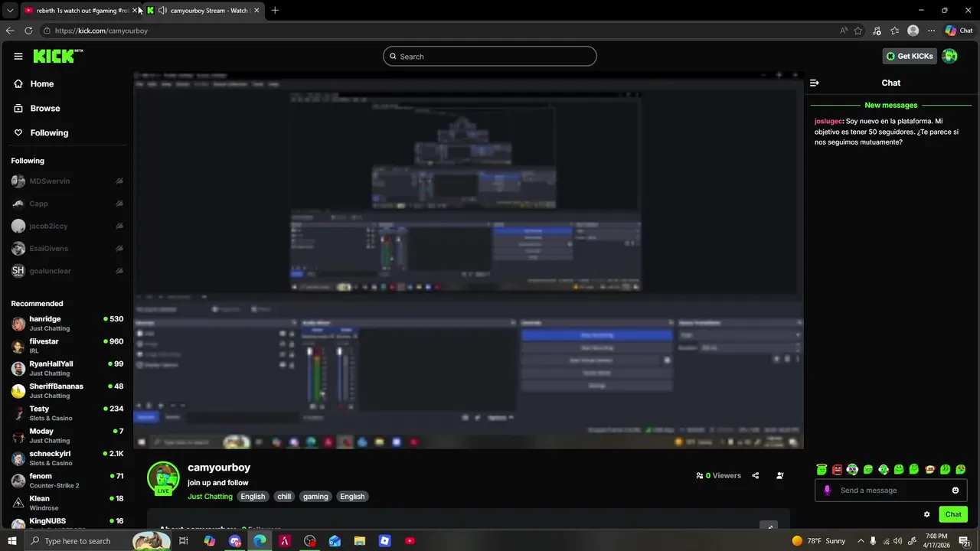Open a new browser tab
Viewport: 980px width, 551px height.
(x=275, y=11)
